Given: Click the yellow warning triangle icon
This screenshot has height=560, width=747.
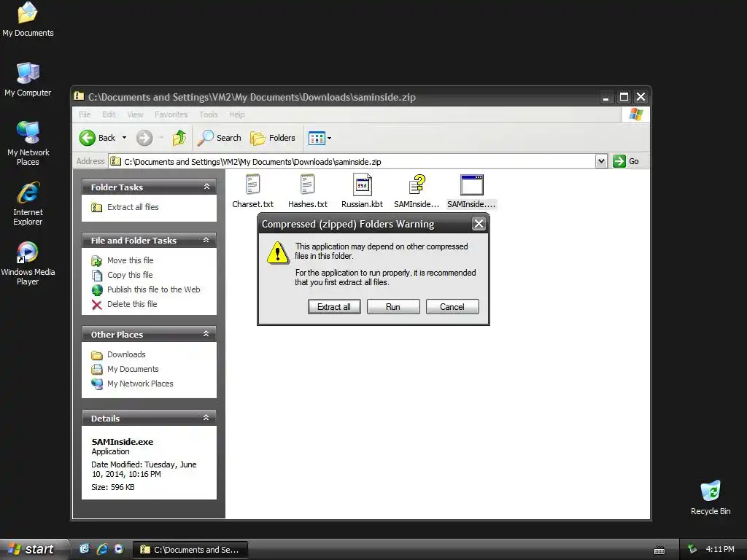Looking at the screenshot, I should pyautogui.click(x=277, y=252).
